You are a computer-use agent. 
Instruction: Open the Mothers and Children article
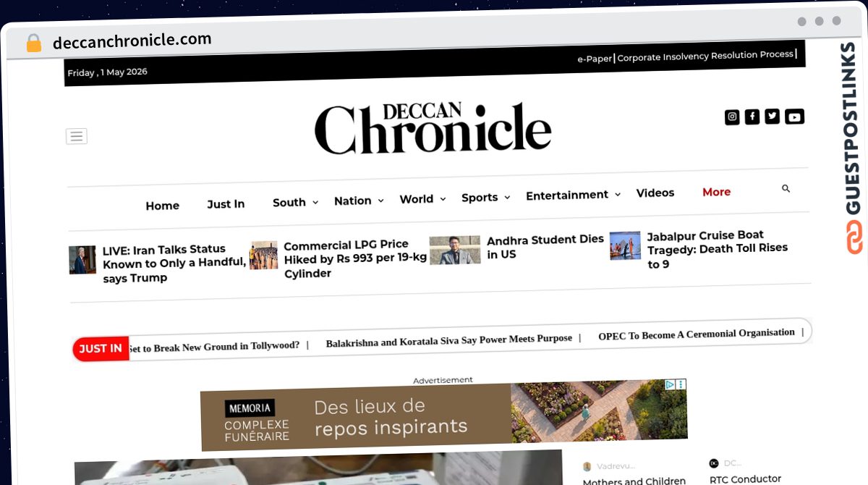click(x=634, y=481)
